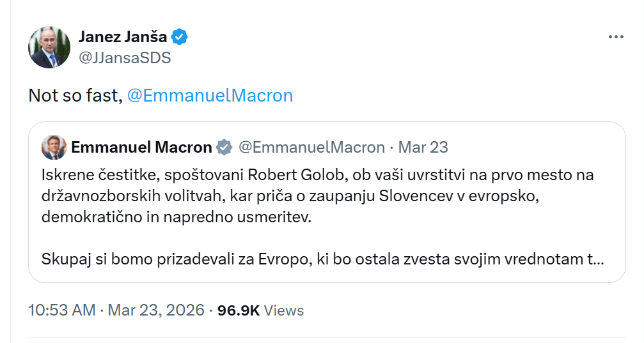Viewport: 644px width, 343px height.
Task: Click the @JJansaSDS handle
Action: point(125,57)
